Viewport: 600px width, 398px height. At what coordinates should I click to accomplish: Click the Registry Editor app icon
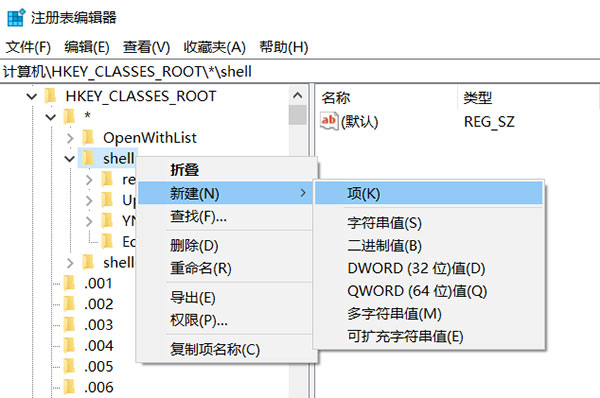(x=16, y=17)
